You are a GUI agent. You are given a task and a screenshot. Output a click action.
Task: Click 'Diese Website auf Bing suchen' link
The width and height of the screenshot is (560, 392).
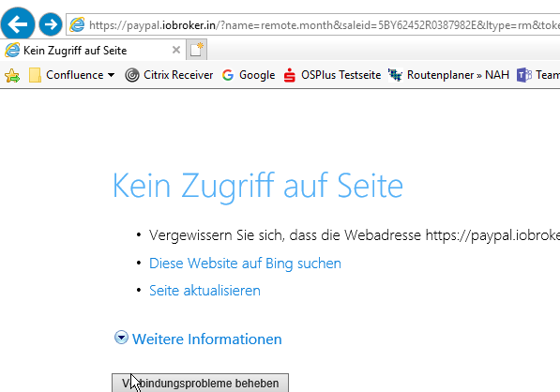245,264
